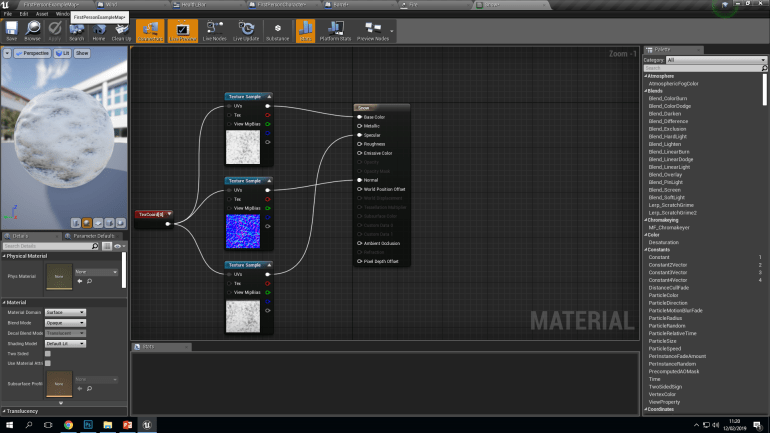Click the Home toolbar icon
Image resolution: width=770 pixels, height=433 pixels.
coord(99,31)
